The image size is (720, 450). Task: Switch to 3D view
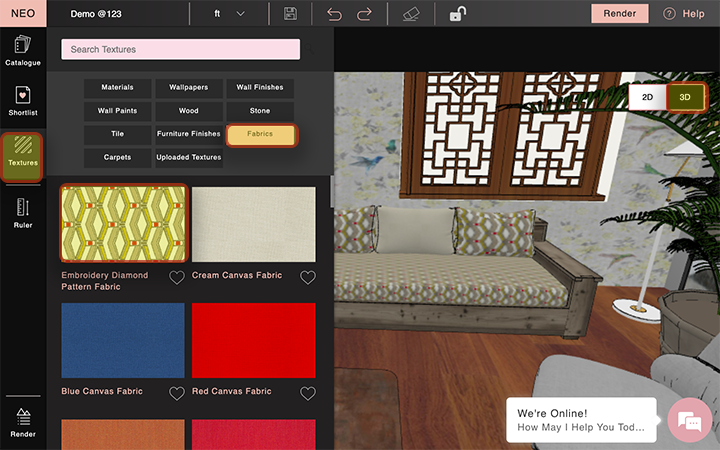click(685, 97)
